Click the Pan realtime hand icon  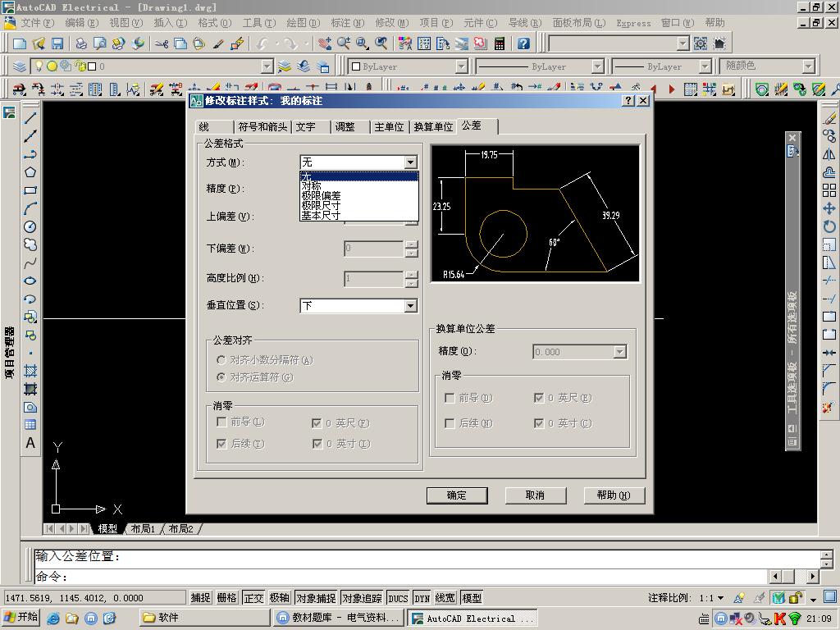point(324,43)
